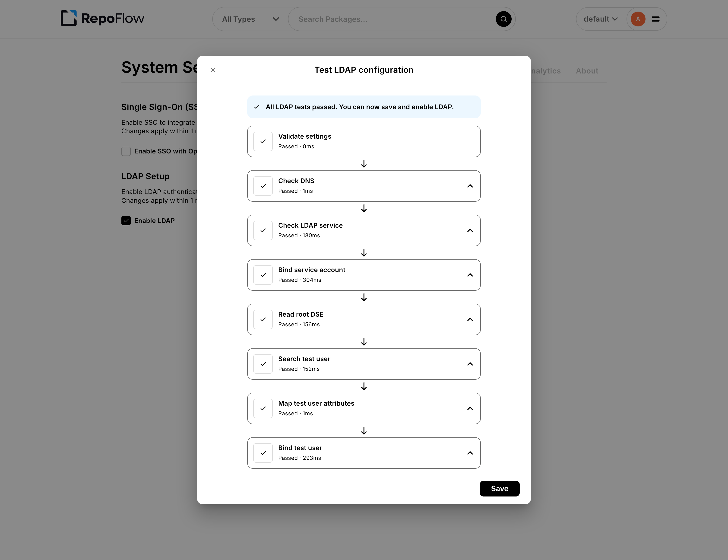Collapse the Read root DSE step

click(x=470, y=319)
